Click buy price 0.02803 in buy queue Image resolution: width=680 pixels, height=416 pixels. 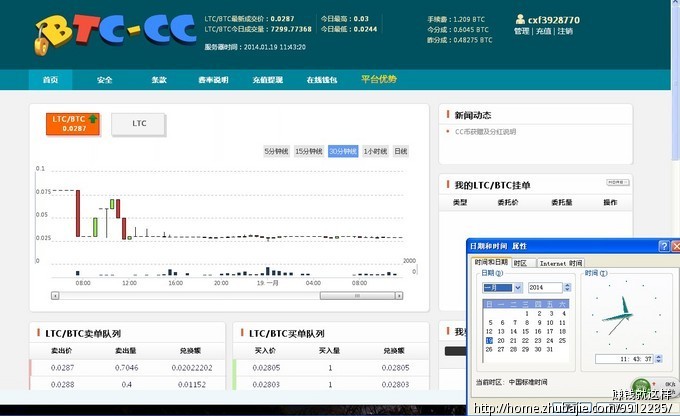[x=266, y=384]
